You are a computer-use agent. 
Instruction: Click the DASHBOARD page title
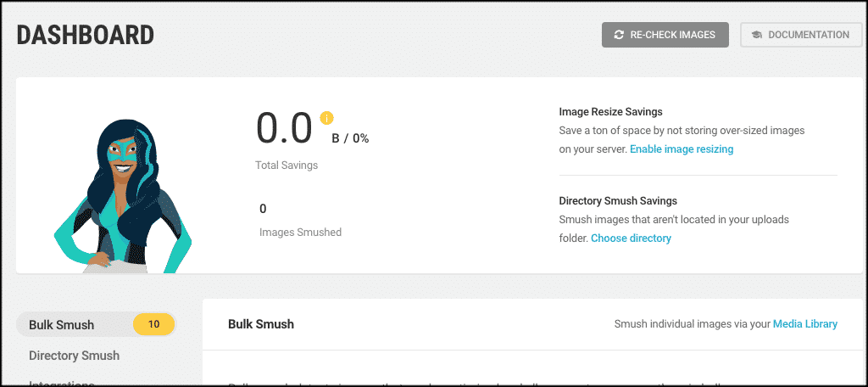pos(86,35)
